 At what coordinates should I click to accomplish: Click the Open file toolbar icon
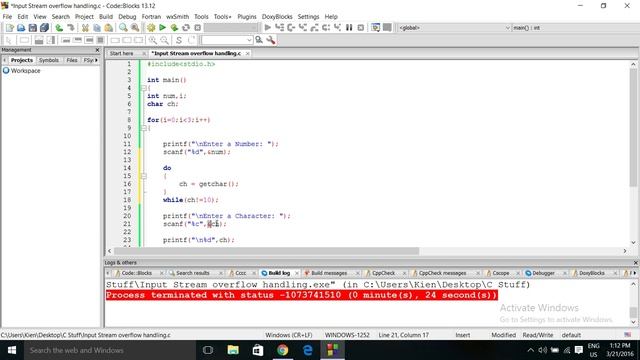(x=21, y=28)
